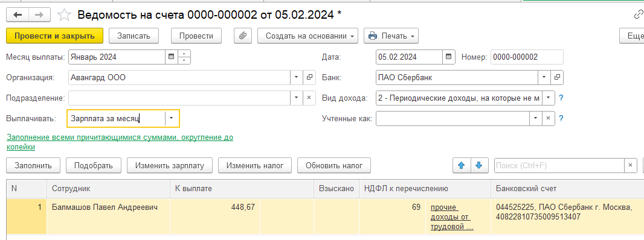Click the Банковский счет column header

(x=567, y=188)
